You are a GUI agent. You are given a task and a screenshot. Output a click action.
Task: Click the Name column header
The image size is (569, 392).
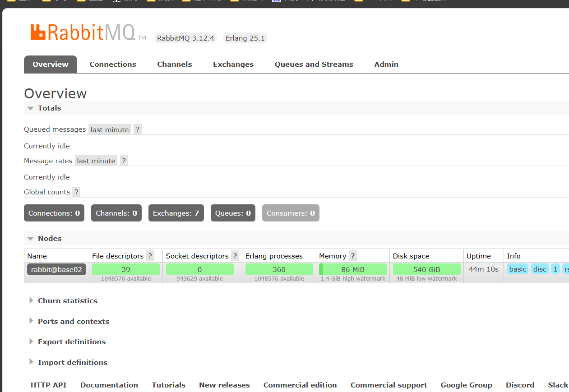tap(37, 256)
